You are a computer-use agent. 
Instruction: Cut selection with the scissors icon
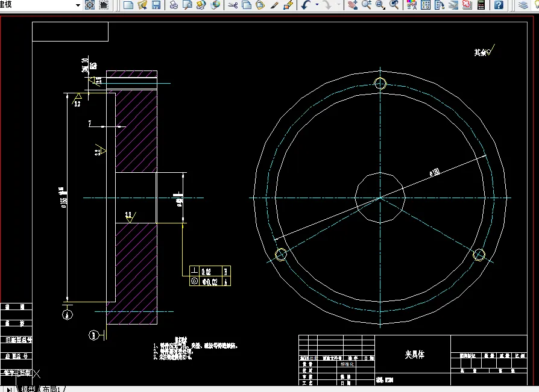pos(233,5)
